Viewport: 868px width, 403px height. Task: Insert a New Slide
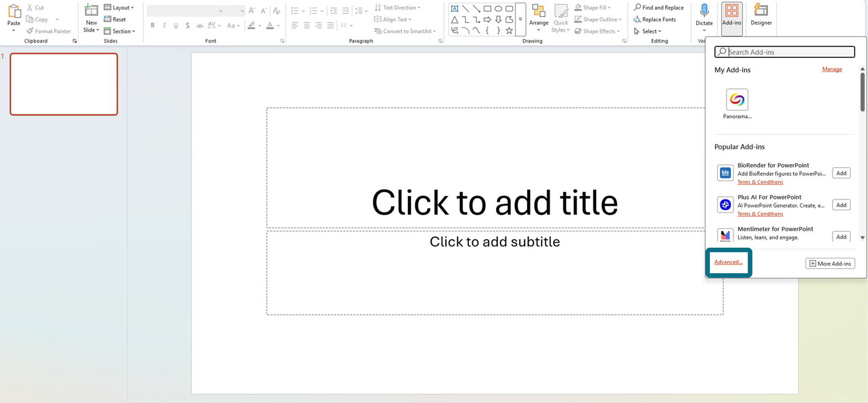click(91, 18)
